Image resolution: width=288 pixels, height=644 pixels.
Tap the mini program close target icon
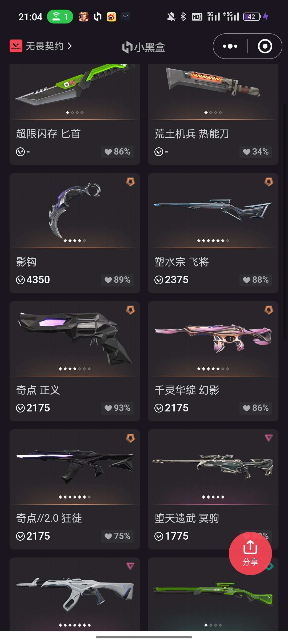[x=265, y=46]
